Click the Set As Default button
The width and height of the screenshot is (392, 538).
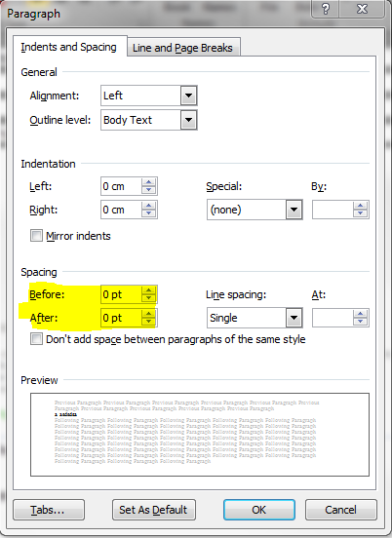(x=154, y=510)
